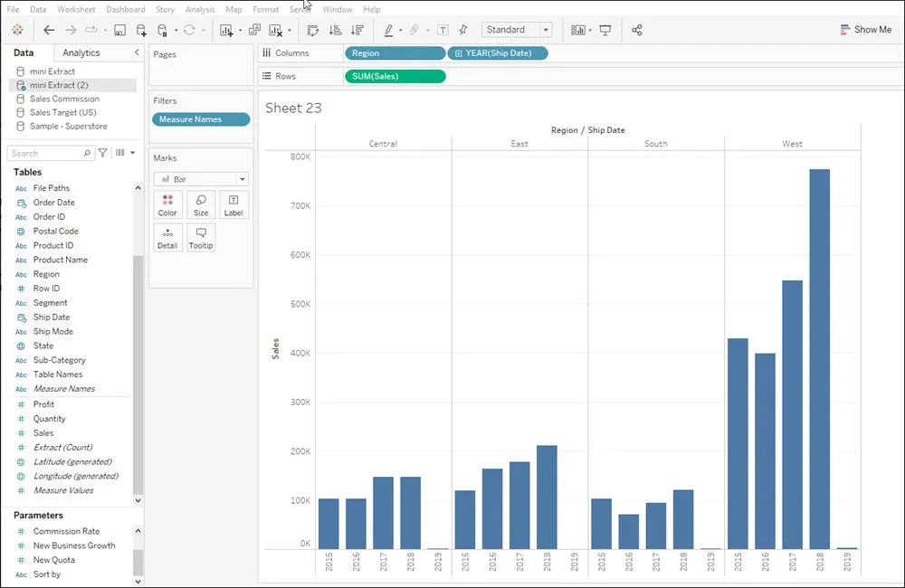
Task: Open the Marks type dropdown showing Bar
Action: point(201,179)
